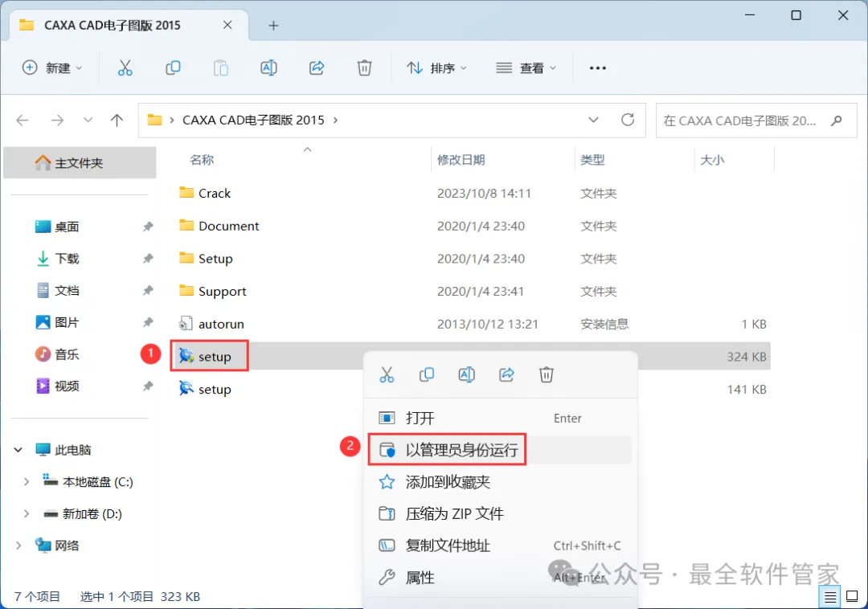Click the toolbar Paste clipboard icon
868x609 pixels.
click(221, 68)
